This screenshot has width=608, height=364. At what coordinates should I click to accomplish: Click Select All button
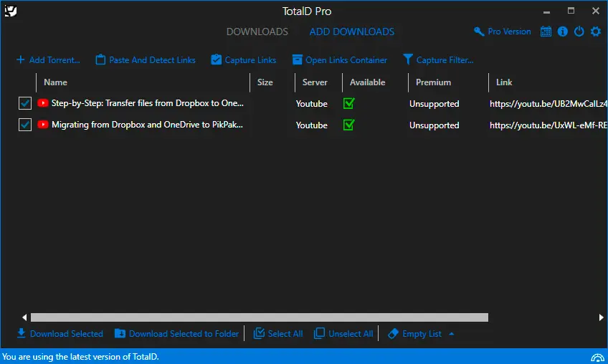[278, 334]
